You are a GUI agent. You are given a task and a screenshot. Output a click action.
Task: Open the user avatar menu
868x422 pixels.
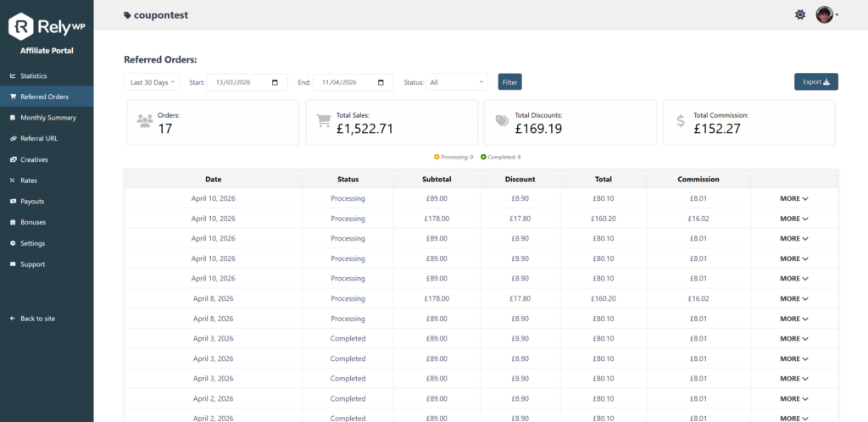(x=826, y=14)
